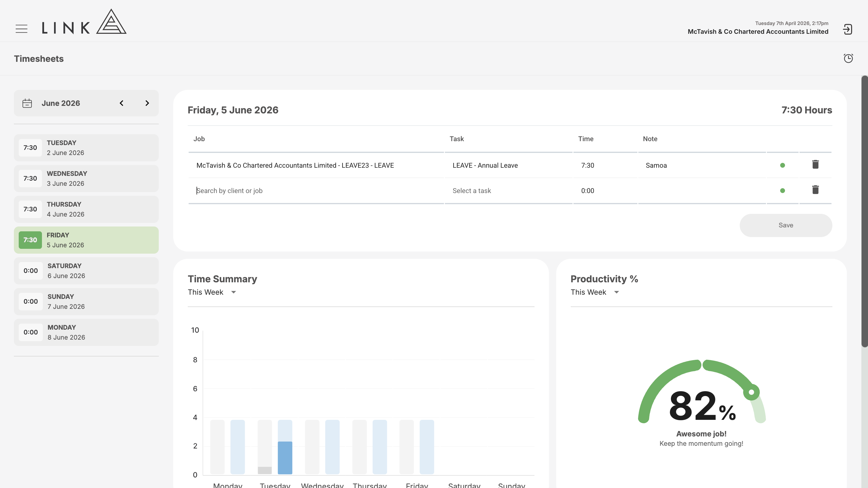Click the productivity gauge handle
The image size is (868, 488).
coord(751,392)
